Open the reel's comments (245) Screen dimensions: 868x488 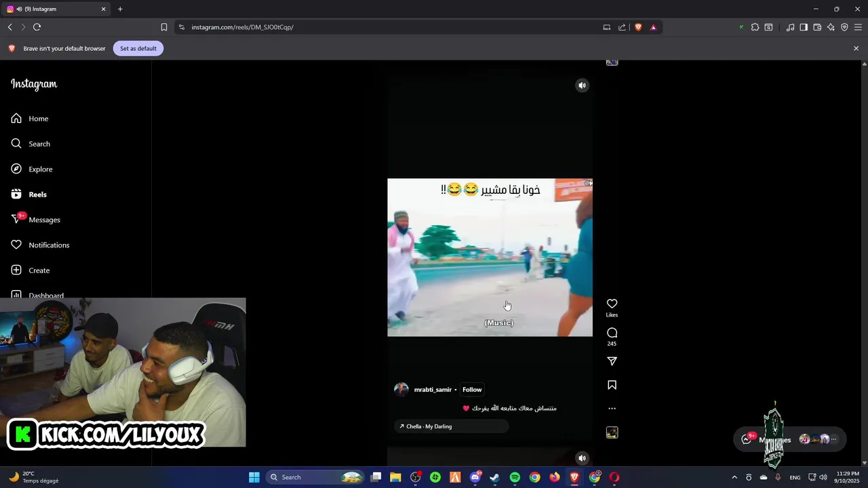(612, 333)
